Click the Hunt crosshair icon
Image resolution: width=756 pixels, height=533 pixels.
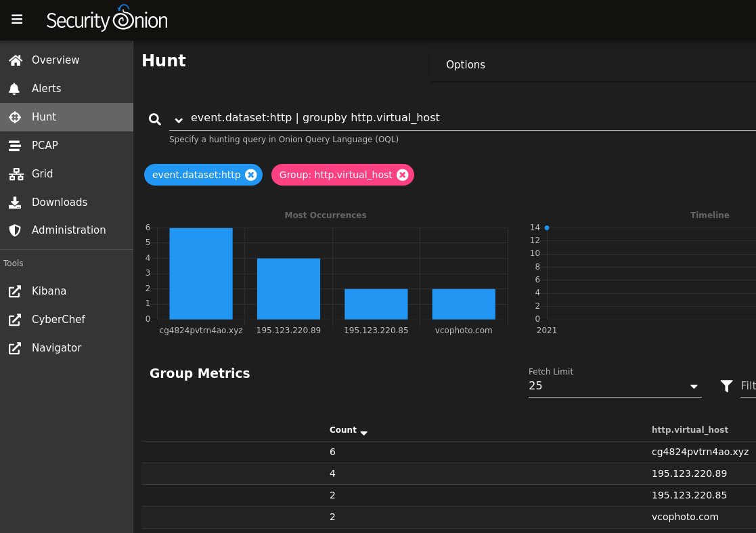[x=15, y=116]
